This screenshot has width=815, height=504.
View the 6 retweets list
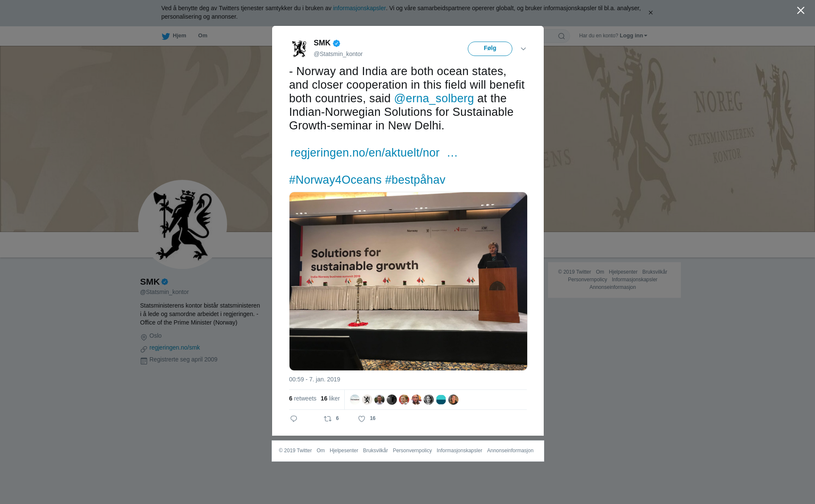tap(303, 398)
